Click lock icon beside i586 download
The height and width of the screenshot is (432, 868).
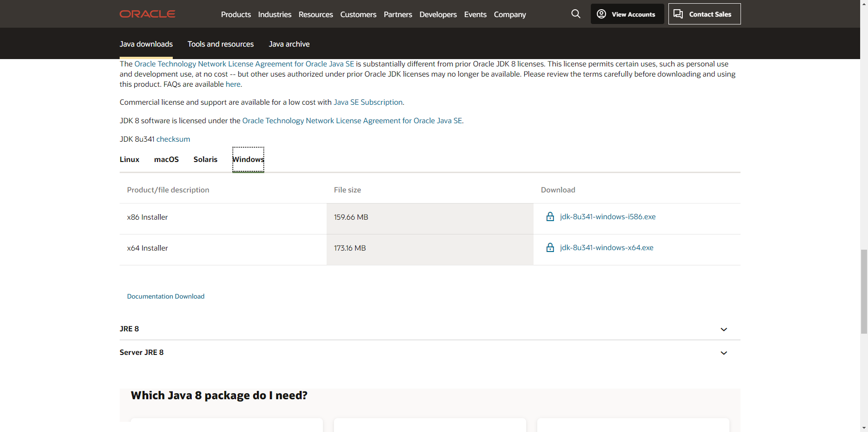pyautogui.click(x=550, y=217)
